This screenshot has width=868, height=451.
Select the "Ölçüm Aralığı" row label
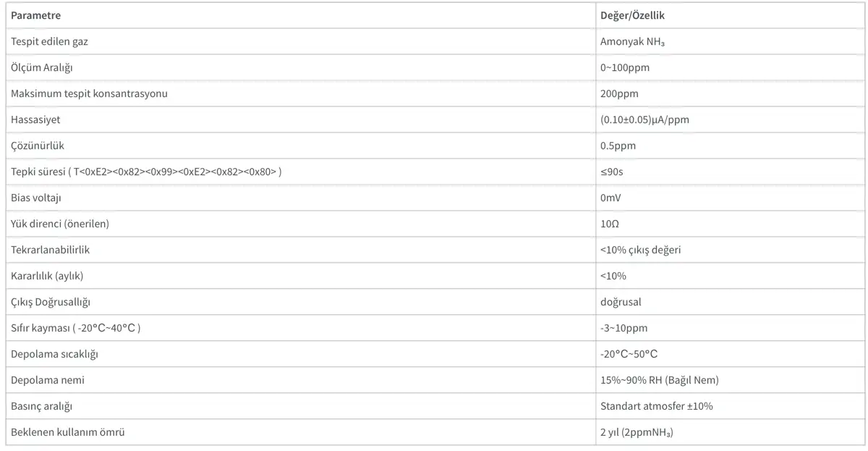(x=42, y=67)
